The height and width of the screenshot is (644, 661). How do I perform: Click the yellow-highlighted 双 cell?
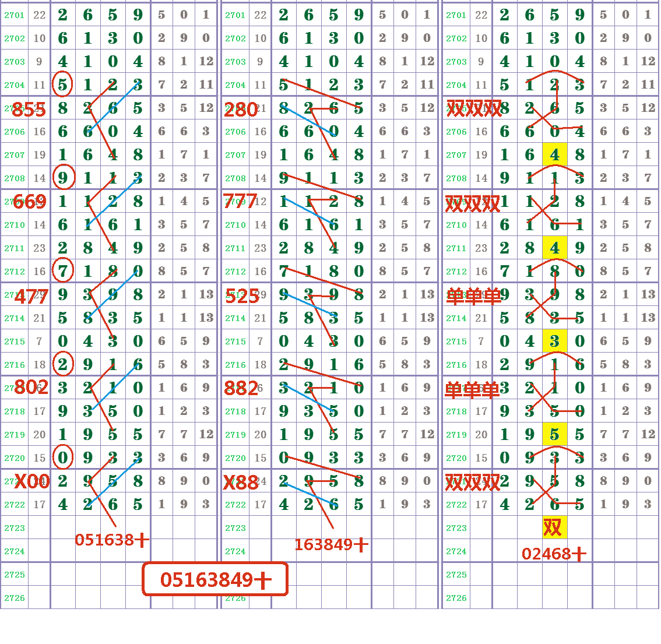coord(553,527)
